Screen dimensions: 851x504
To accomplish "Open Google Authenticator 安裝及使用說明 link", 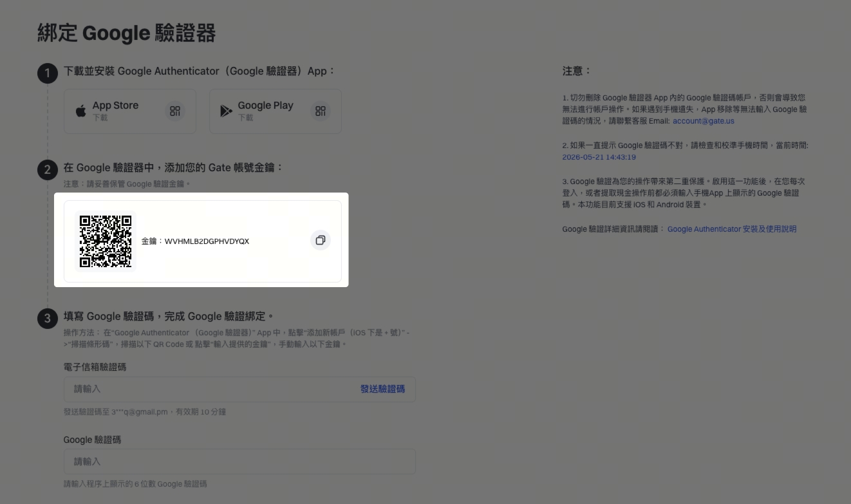I will pos(732,229).
